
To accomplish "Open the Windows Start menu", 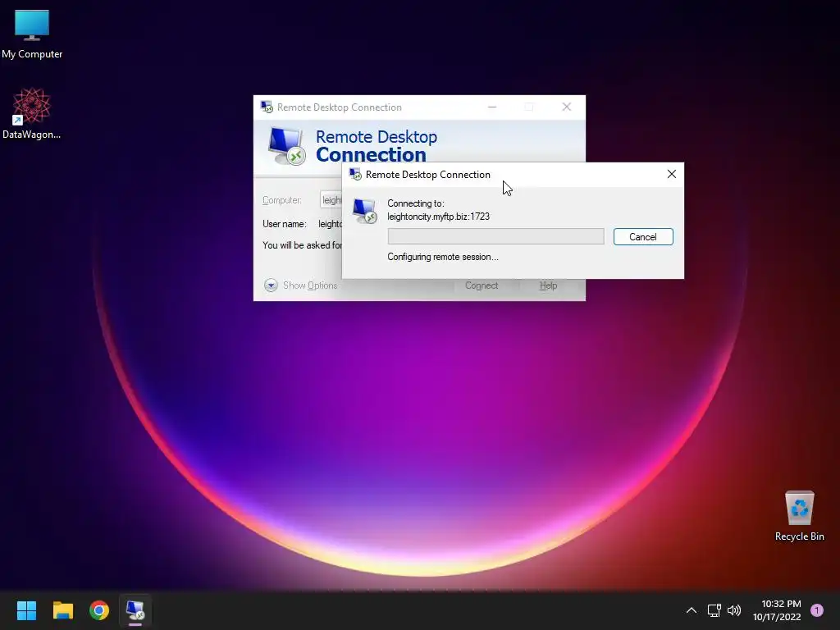I will coord(26,610).
